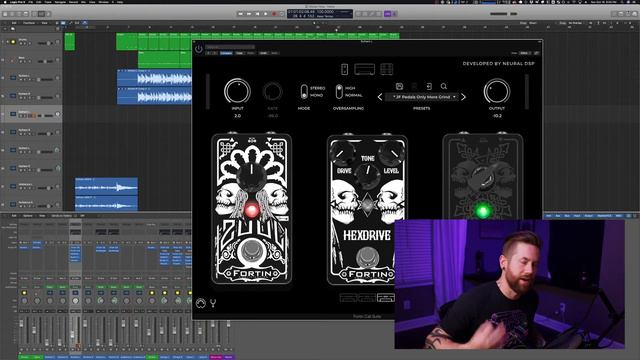
Task: Open the File menu
Action: [x=31, y=2]
